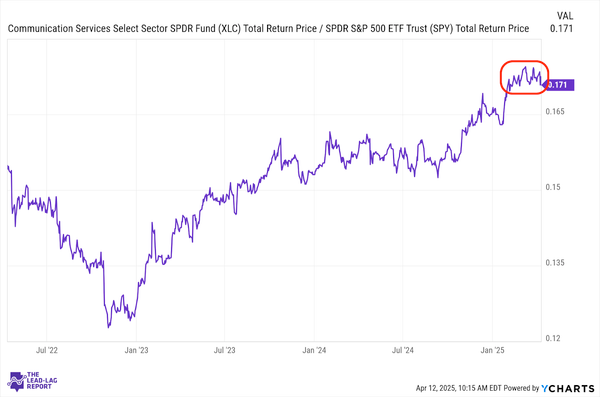Click the Jul '23 axis label

click(x=225, y=350)
